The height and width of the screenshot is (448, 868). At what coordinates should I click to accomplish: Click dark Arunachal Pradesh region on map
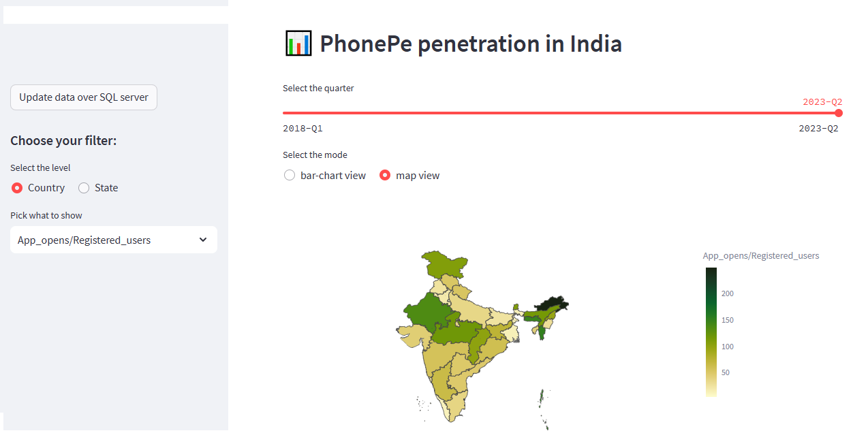(x=551, y=304)
